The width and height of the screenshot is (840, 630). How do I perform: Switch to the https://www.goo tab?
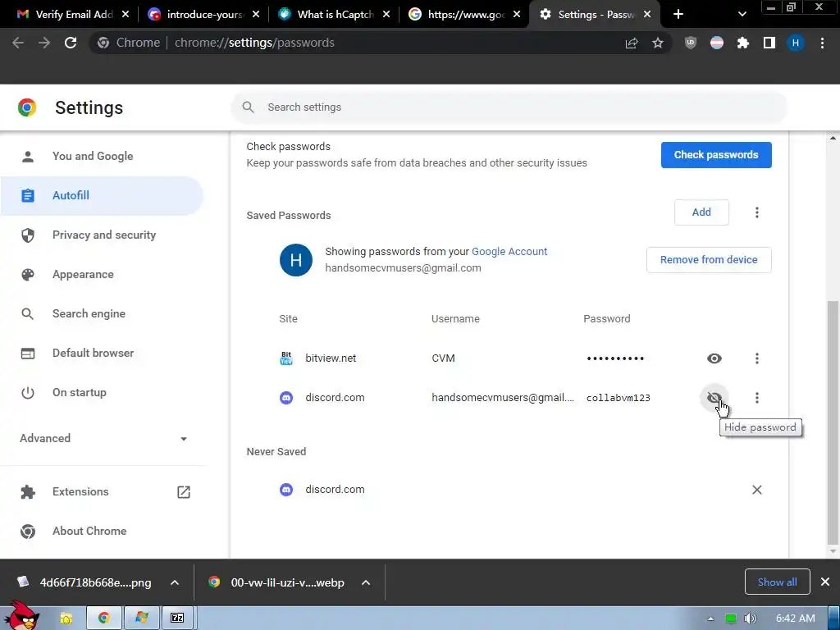[465, 15]
